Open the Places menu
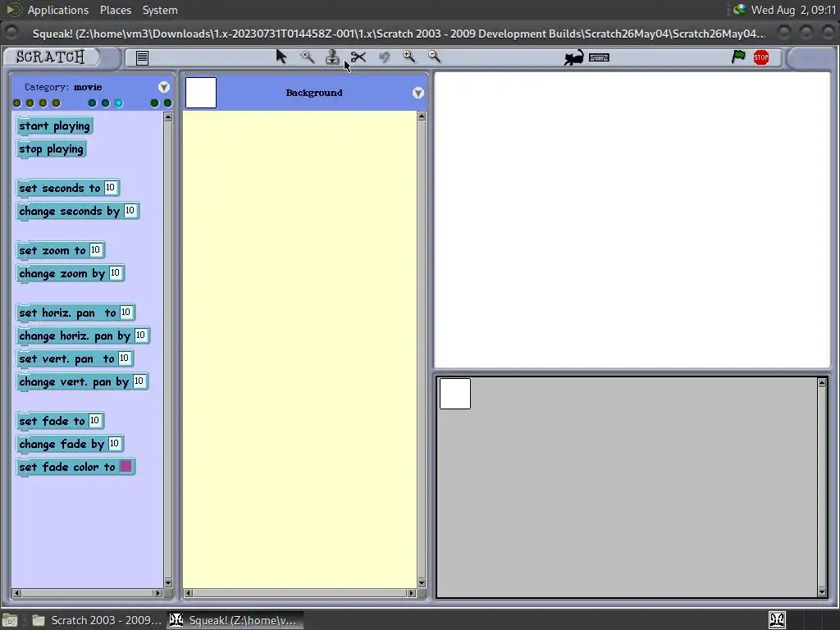Screen dimensions: 840x630 tap(115, 10)
